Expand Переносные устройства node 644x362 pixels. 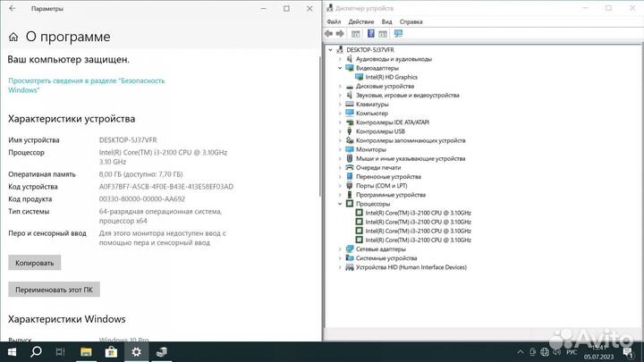pos(340,176)
